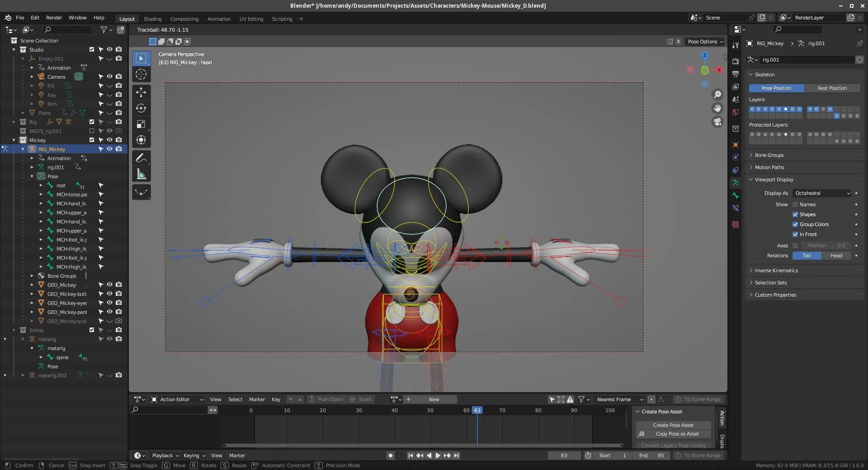Open the Bone properties tab
This screenshot has width=868, height=470.
pyautogui.click(x=736, y=195)
